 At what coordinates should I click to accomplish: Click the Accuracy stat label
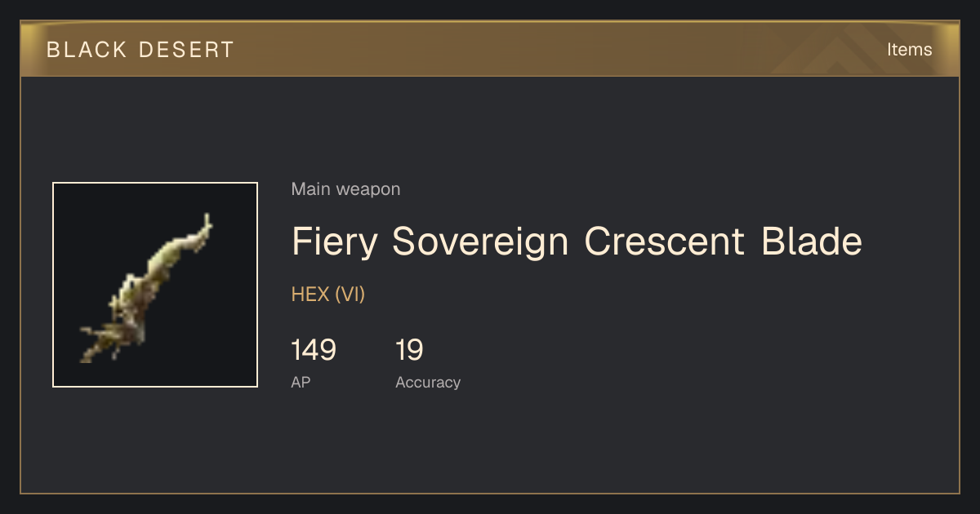click(x=428, y=382)
